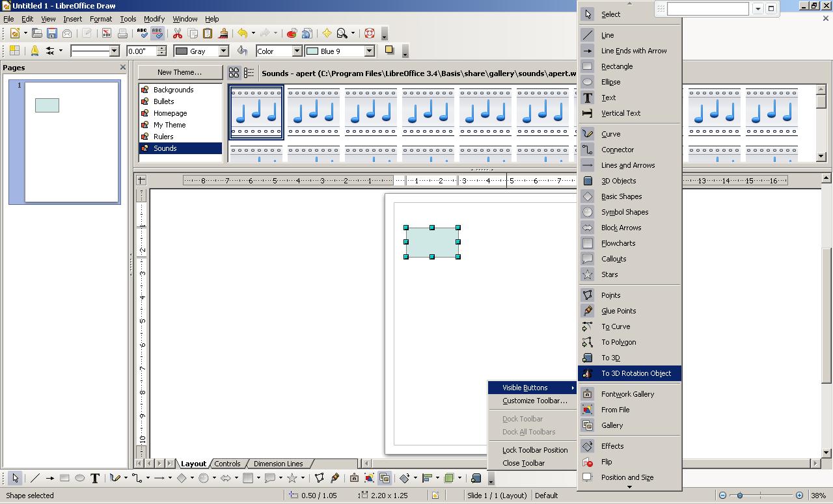This screenshot has width=833, height=504.
Task: Select the Curve tool in the drawing toolbar
Action: click(x=115, y=478)
